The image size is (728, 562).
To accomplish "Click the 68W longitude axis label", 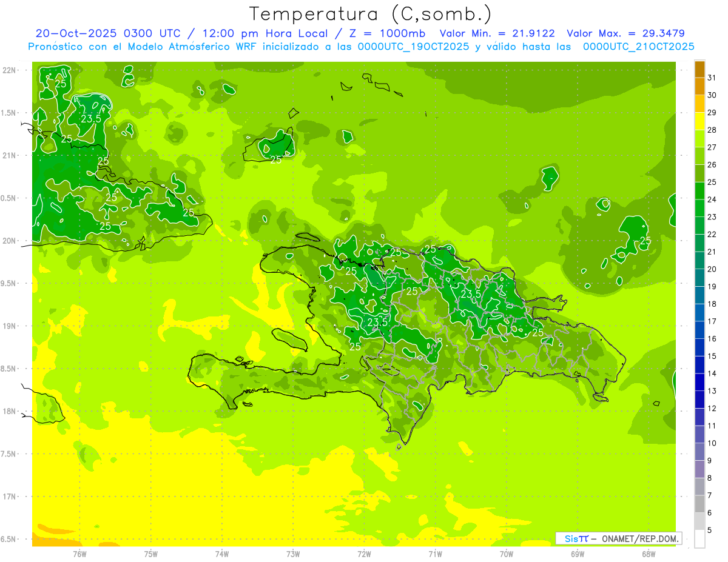I will click(648, 554).
